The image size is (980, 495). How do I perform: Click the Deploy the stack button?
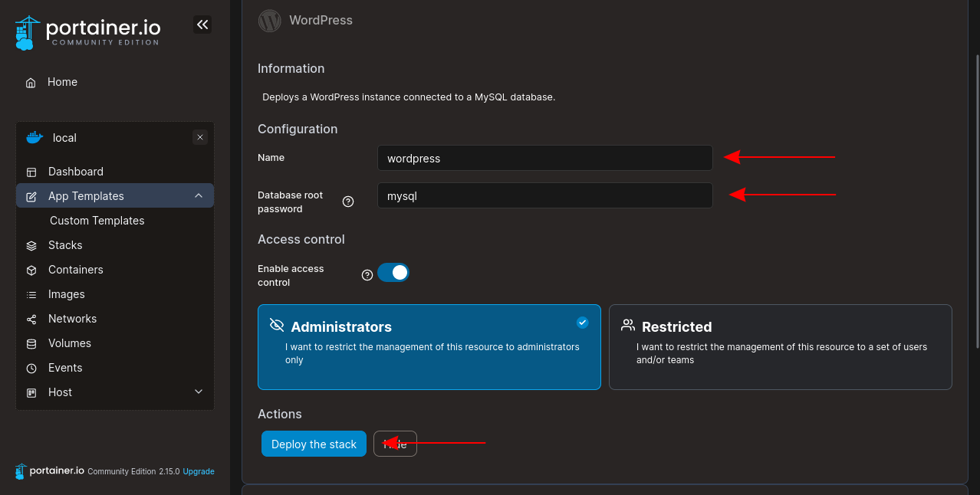314,444
